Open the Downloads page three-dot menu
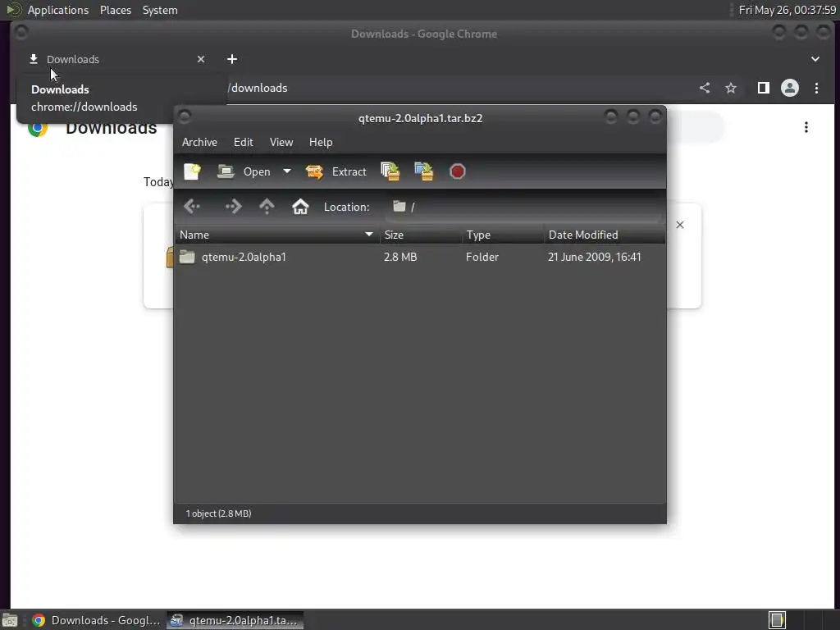Viewport: 840px width, 630px height. (x=806, y=127)
